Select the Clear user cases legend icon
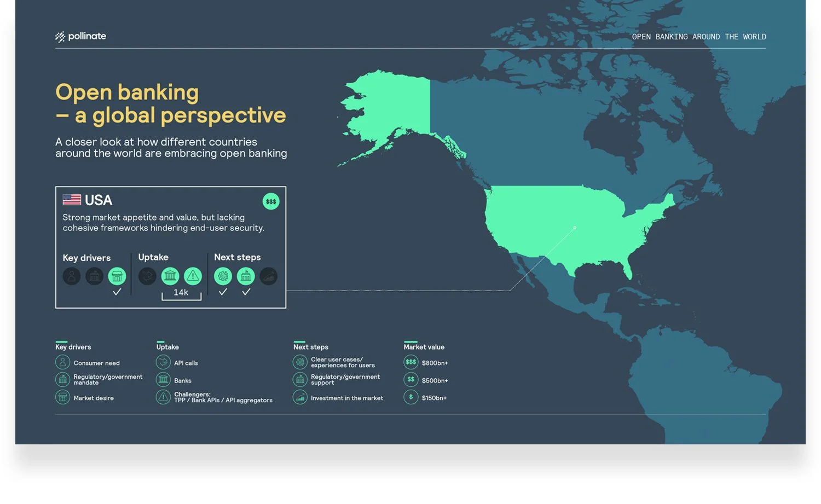The height and width of the screenshot is (504, 821). point(300,362)
